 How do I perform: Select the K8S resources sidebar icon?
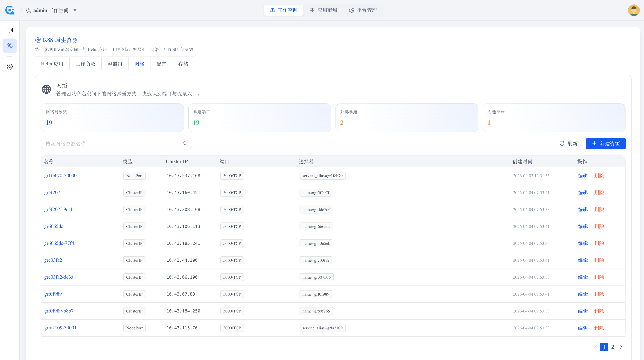point(10,46)
